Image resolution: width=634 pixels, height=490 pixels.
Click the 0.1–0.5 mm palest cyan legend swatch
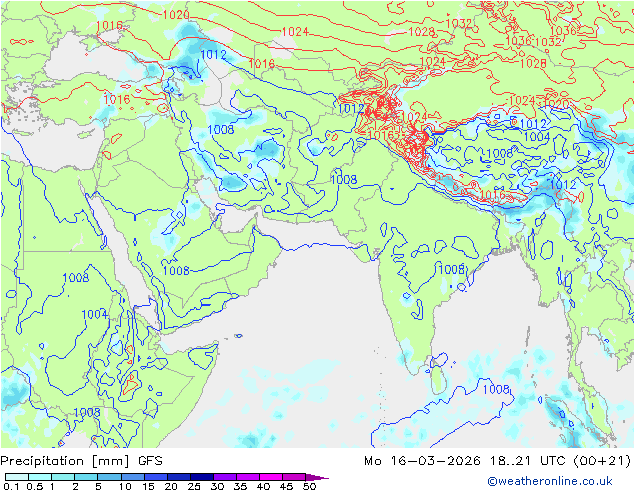click(x=17, y=477)
